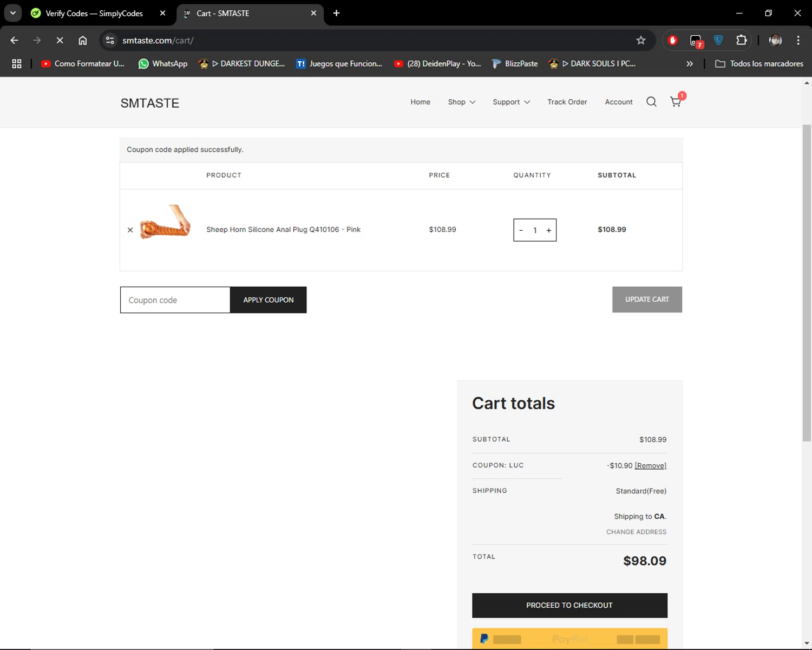Open the DeidenPlay YouTube bookmark

point(437,63)
